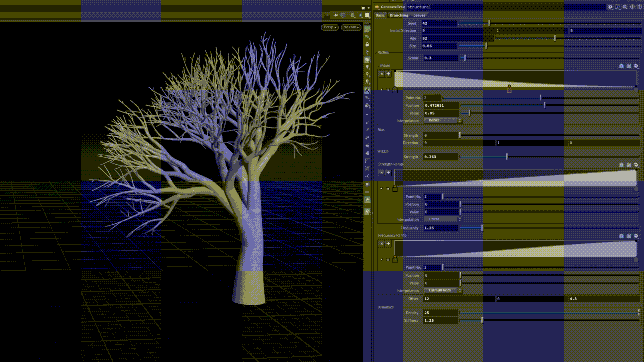Click the gear icon in the parameter header

[610, 7]
